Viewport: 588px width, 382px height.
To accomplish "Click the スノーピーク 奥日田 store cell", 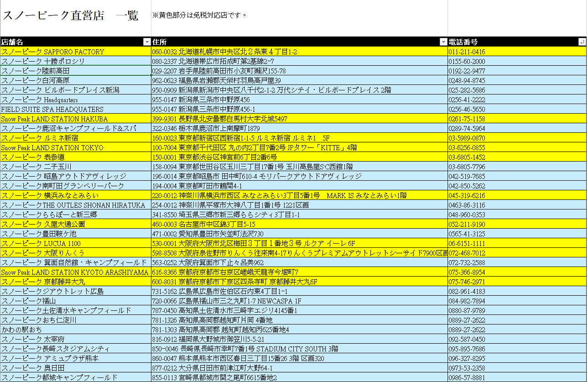I will (x=76, y=368).
